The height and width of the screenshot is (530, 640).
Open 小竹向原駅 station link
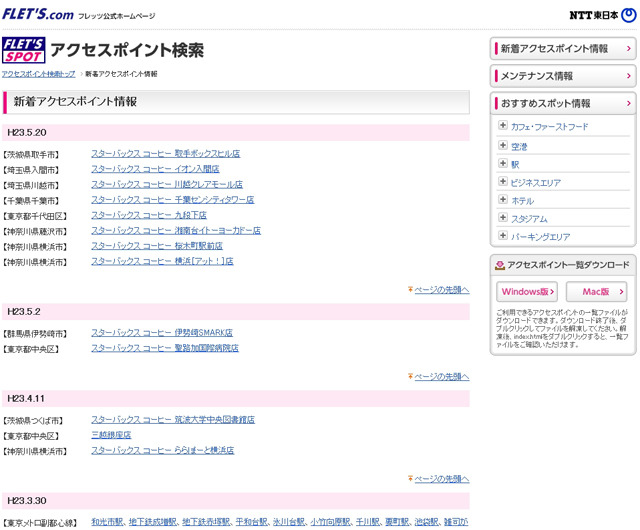[x=330, y=522]
